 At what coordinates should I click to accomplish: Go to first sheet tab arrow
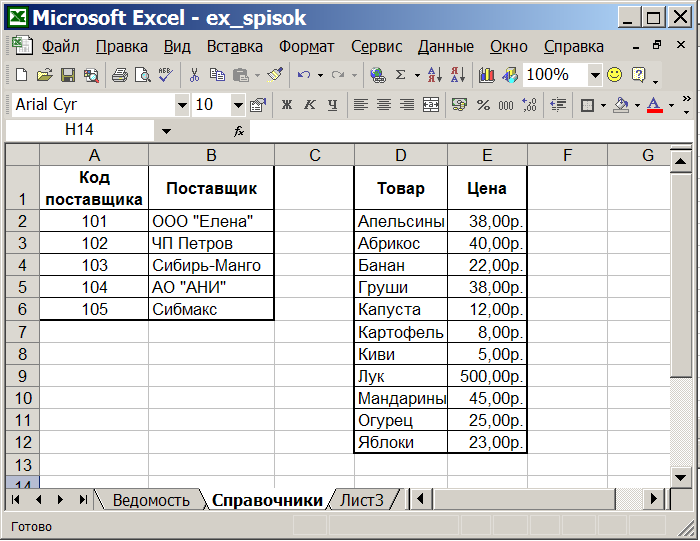16,499
